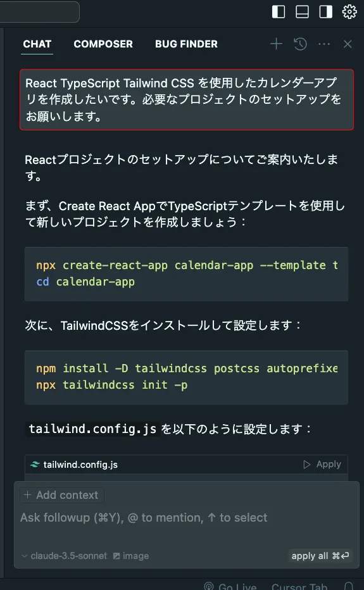Start a new chat with plus icon
364x590 pixels.
(x=276, y=44)
